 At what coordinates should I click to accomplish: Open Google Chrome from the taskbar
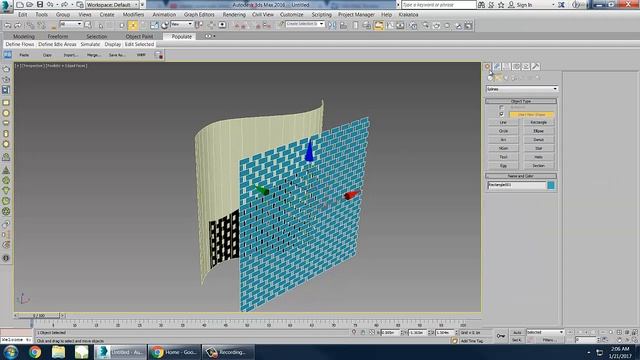click(x=35, y=352)
